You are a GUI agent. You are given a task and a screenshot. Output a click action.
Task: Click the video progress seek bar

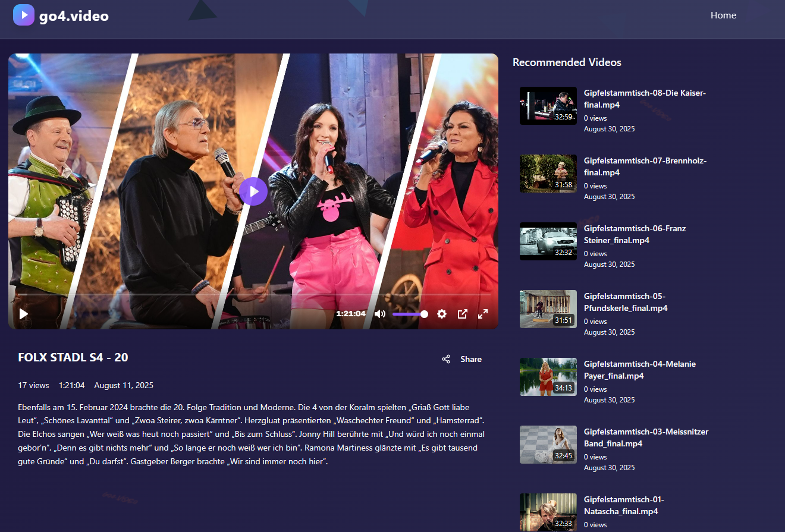click(x=254, y=294)
